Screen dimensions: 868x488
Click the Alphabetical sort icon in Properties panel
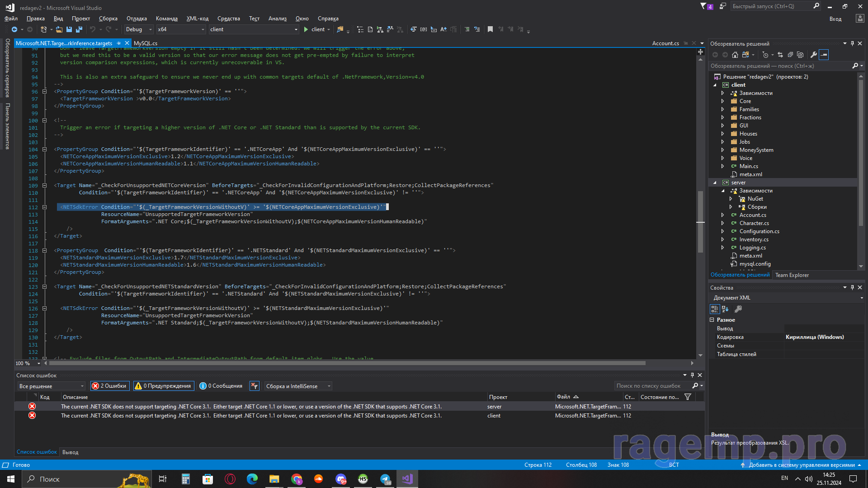pyautogui.click(x=725, y=309)
